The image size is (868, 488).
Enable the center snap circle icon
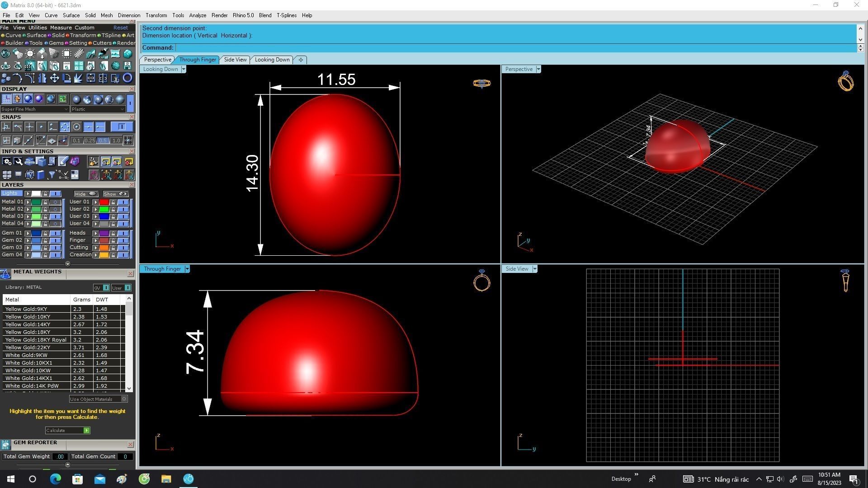tap(76, 127)
